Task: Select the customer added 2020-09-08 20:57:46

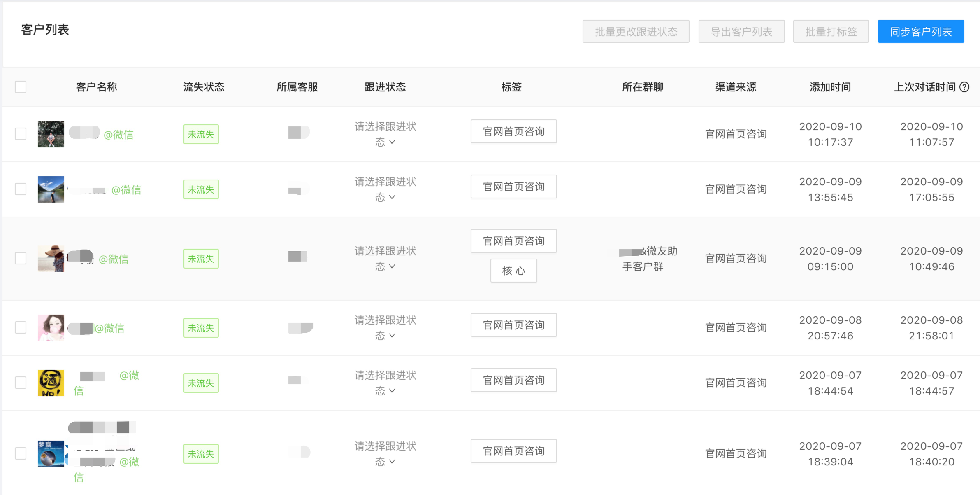Action: 21,327
